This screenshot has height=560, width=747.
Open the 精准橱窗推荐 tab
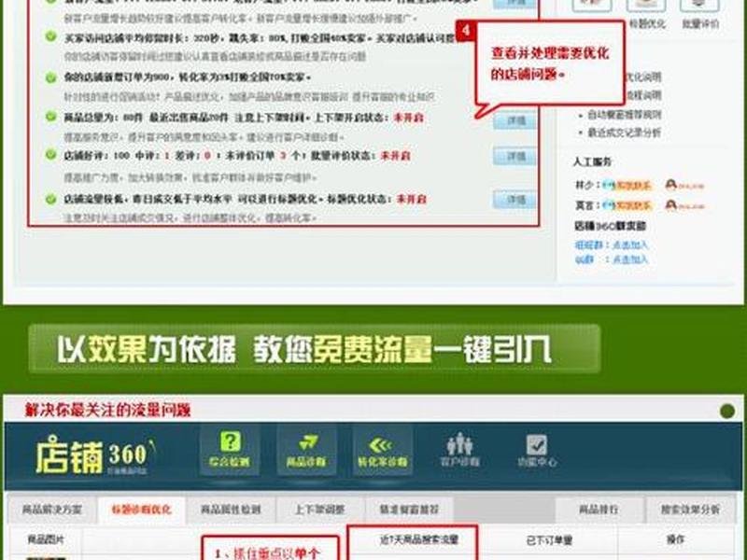[409, 510]
